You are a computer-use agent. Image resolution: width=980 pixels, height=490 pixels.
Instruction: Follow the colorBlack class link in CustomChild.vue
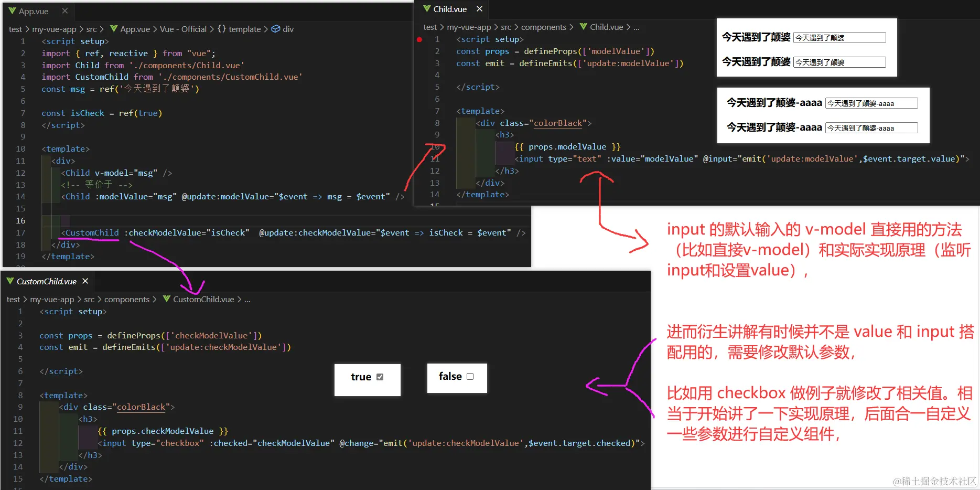(141, 407)
